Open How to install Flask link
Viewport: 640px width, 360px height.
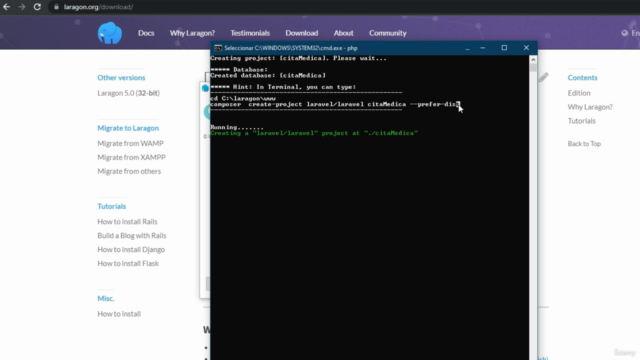point(128,263)
